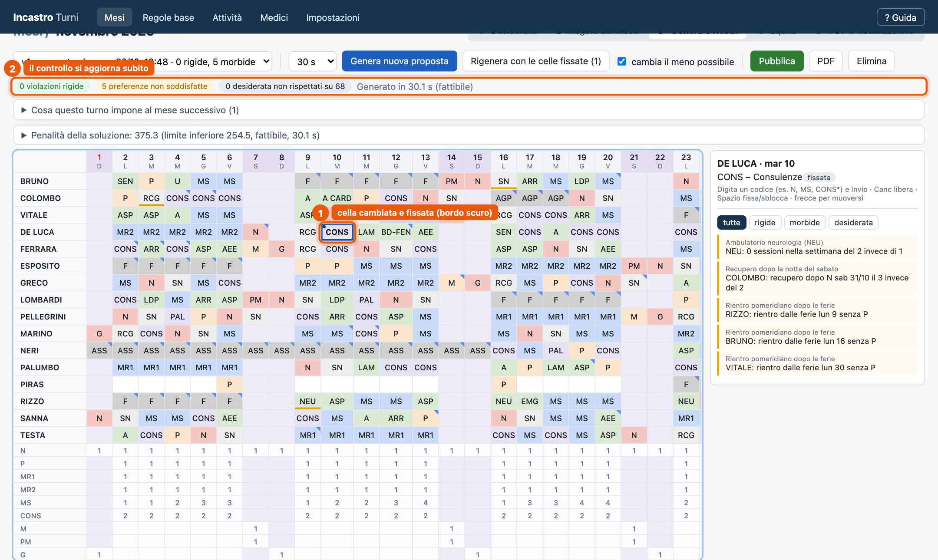Go to Regole base
Image resolution: width=938 pixels, height=560 pixels.
click(x=168, y=17)
